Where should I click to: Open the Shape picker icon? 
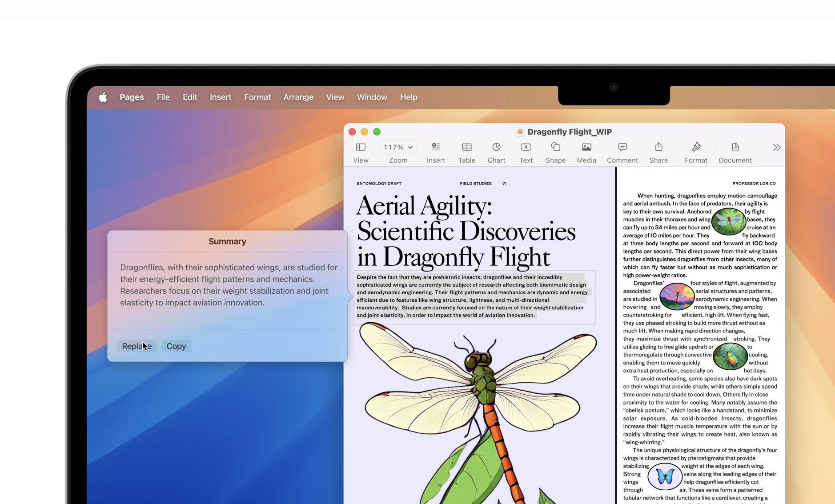(555, 147)
